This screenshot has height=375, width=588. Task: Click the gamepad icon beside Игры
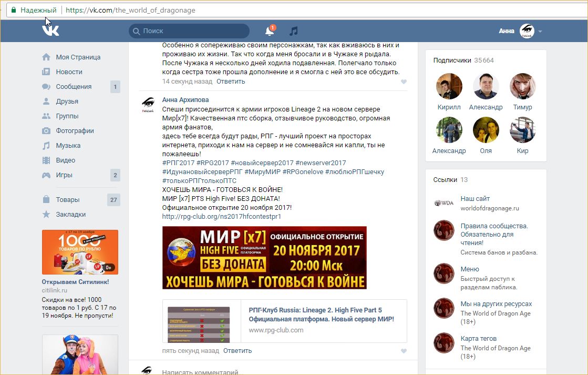[x=46, y=175]
